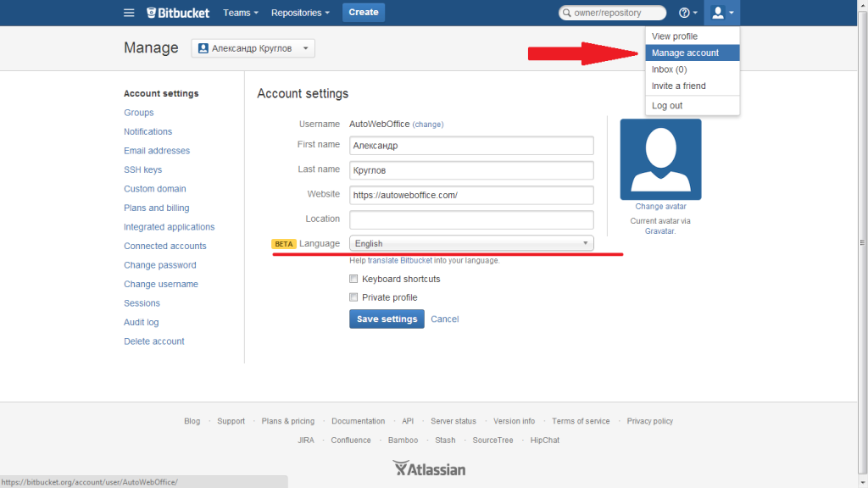This screenshot has height=488, width=868.
Task: Click the search magnifier icon
Action: coord(567,13)
